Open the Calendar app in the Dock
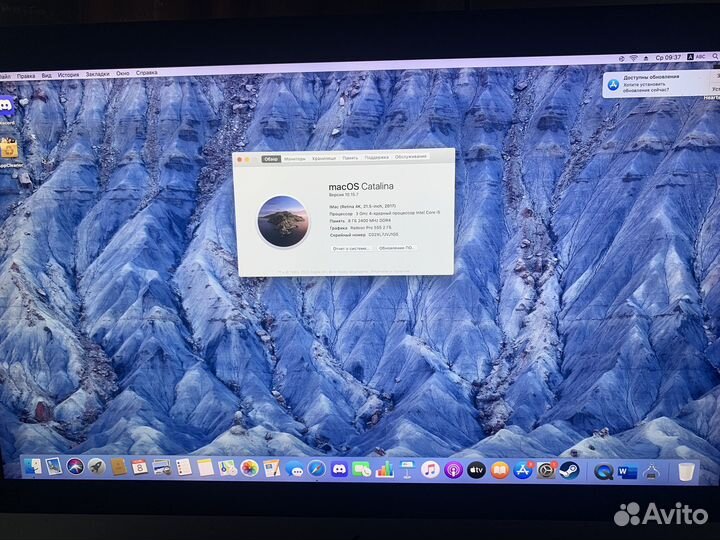This screenshot has height=540, width=720. point(139,467)
